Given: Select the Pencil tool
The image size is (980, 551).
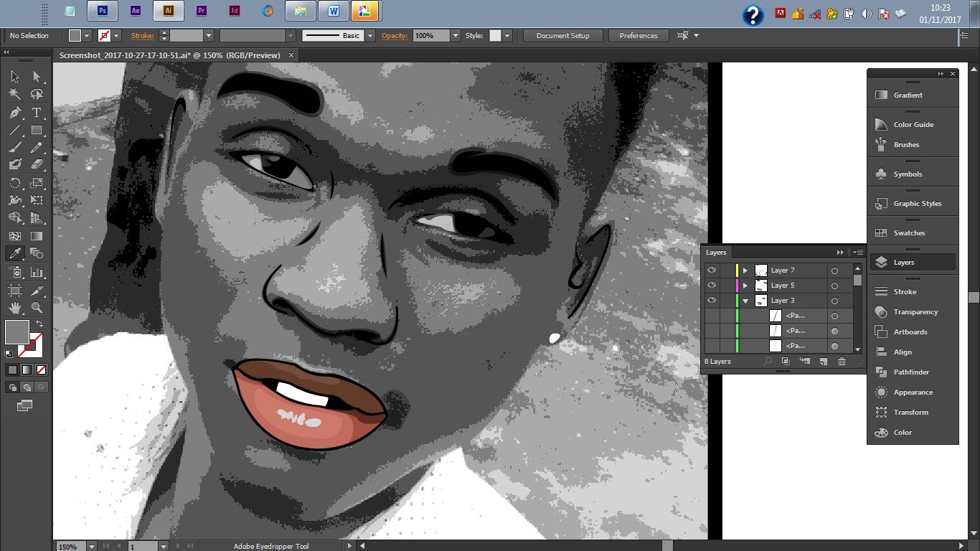Looking at the screenshot, I should [x=37, y=147].
